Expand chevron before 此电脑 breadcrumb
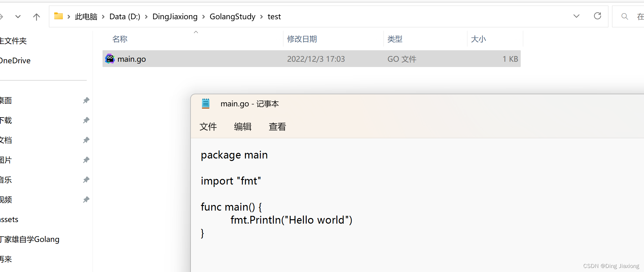Viewport: 644px width, 272px height. tap(69, 17)
